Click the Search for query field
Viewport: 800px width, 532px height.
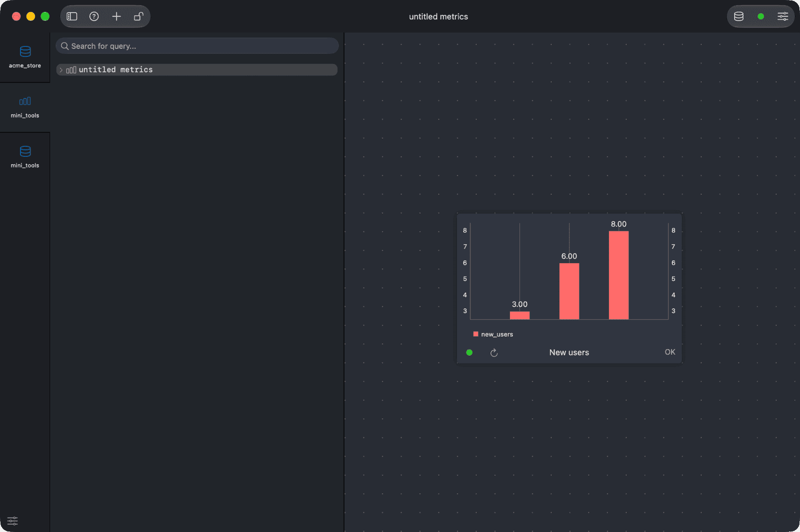(x=197, y=46)
